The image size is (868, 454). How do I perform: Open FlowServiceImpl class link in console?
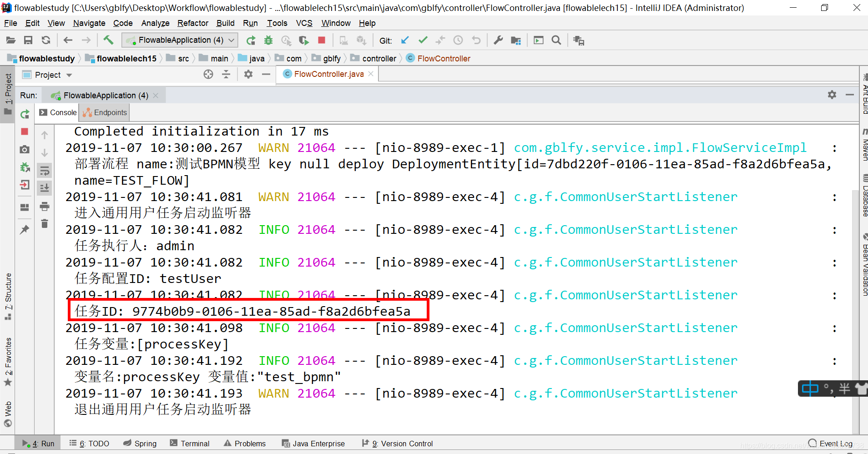tap(660, 148)
